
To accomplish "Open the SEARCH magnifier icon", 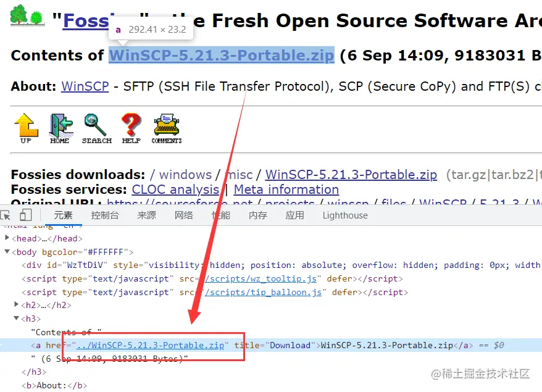I will click(x=96, y=128).
